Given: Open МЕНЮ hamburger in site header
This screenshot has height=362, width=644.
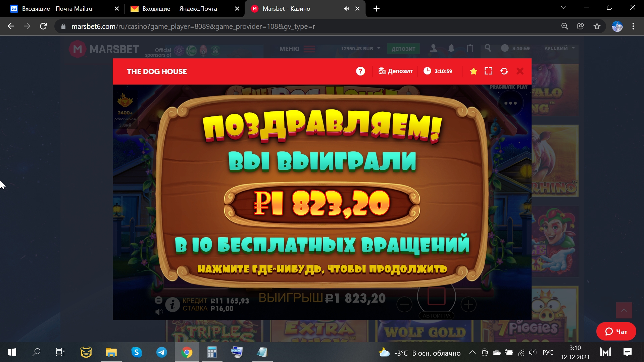Looking at the screenshot, I should [297, 49].
